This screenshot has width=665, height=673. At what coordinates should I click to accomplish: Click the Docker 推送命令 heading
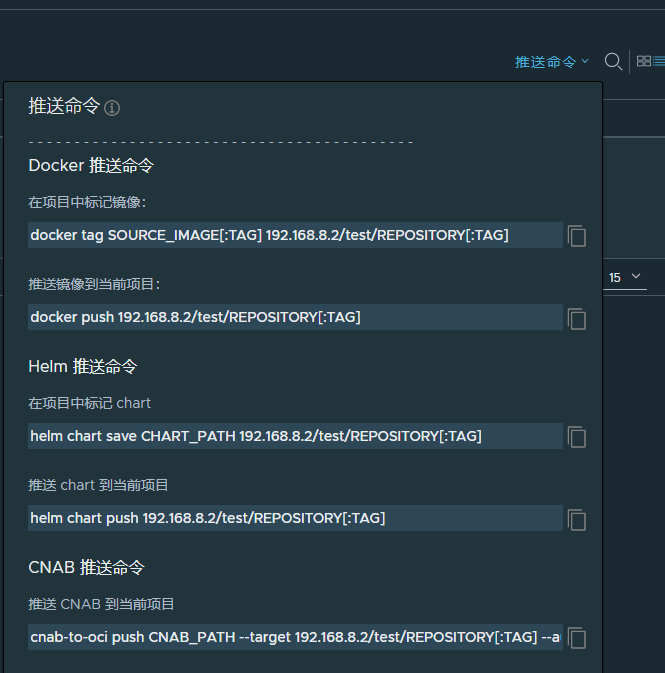pyautogui.click(x=91, y=166)
